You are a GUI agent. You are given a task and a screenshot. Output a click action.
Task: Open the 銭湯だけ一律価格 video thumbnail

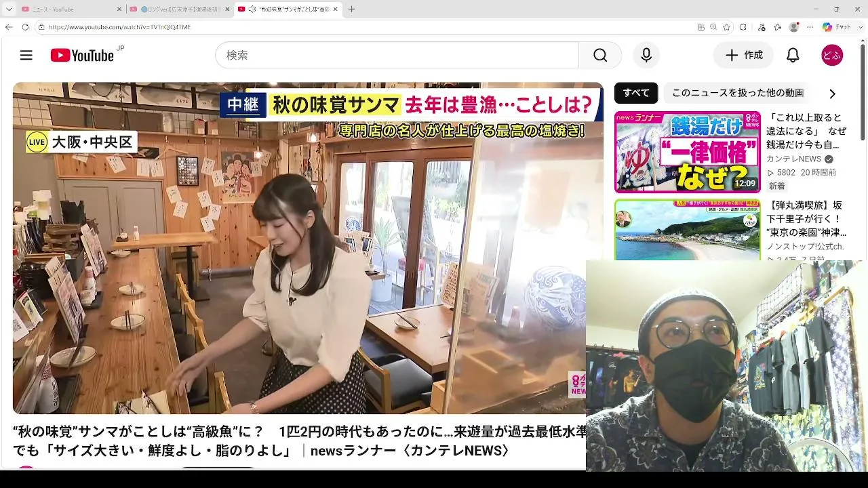tap(688, 152)
